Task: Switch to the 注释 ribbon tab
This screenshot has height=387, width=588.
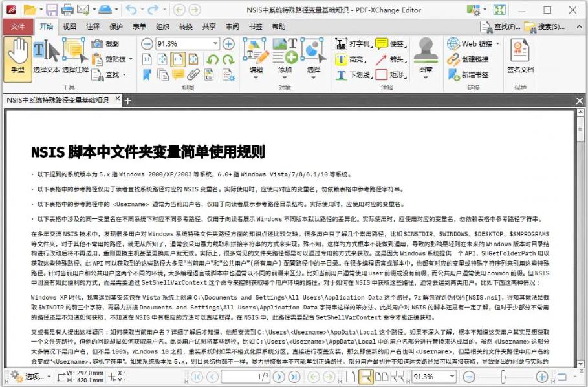Action: (x=91, y=26)
